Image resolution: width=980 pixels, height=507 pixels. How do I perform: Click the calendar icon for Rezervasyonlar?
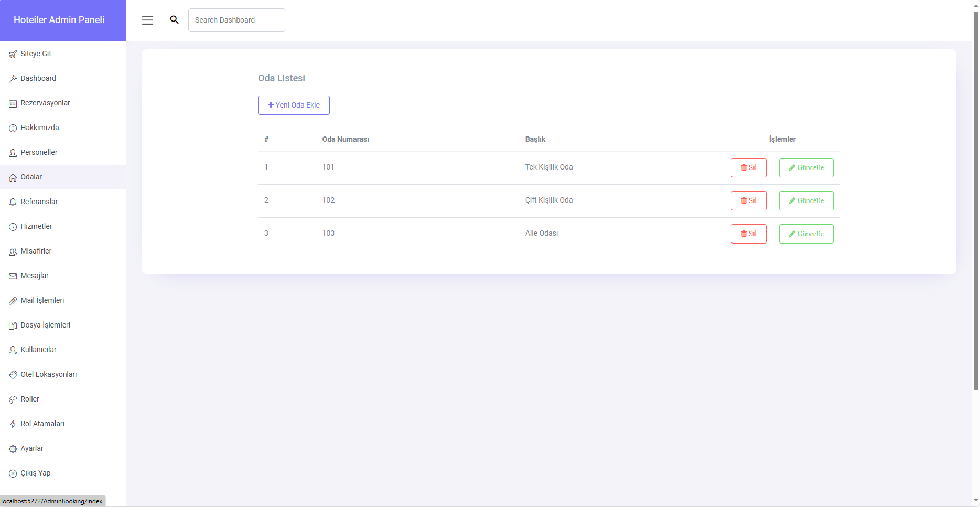[x=13, y=103]
